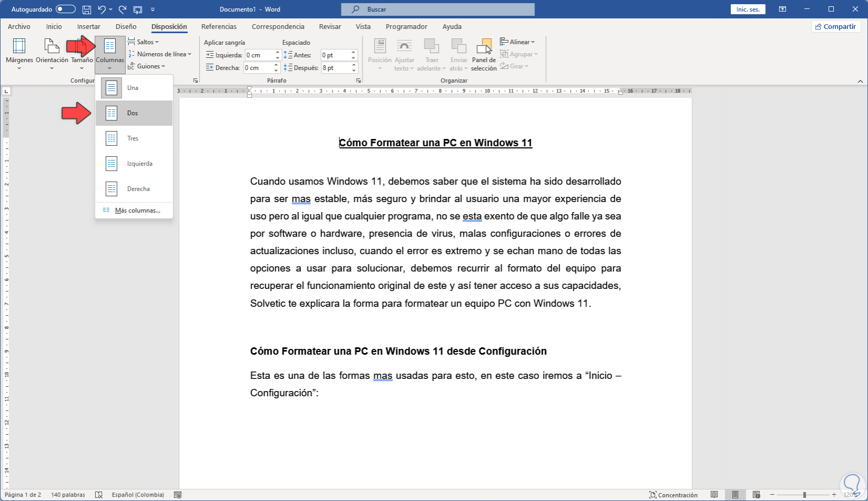
Task: Open Párrafo dialog launcher
Action: pos(358,81)
